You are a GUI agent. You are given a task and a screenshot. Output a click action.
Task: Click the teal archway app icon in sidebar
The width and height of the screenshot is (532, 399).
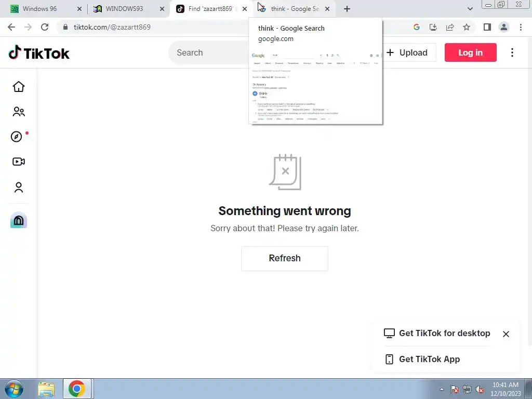coord(19,220)
